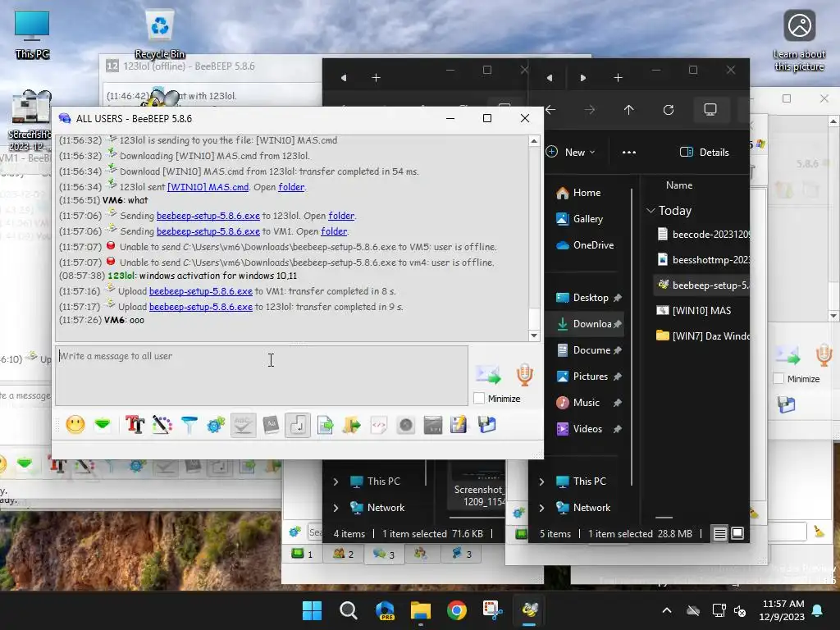Viewport: 840px width, 630px height.
Task: Select the beecode-2023120 file
Action: [702, 234]
